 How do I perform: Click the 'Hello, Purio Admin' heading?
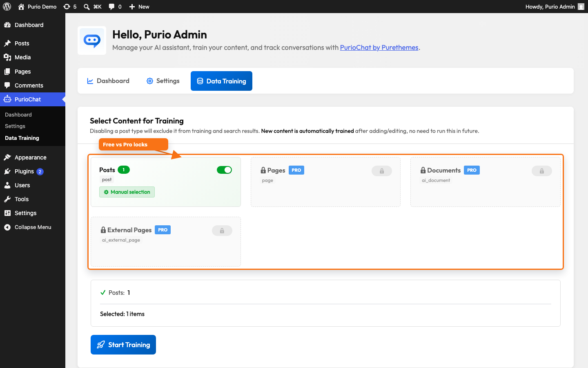pyautogui.click(x=160, y=34)
